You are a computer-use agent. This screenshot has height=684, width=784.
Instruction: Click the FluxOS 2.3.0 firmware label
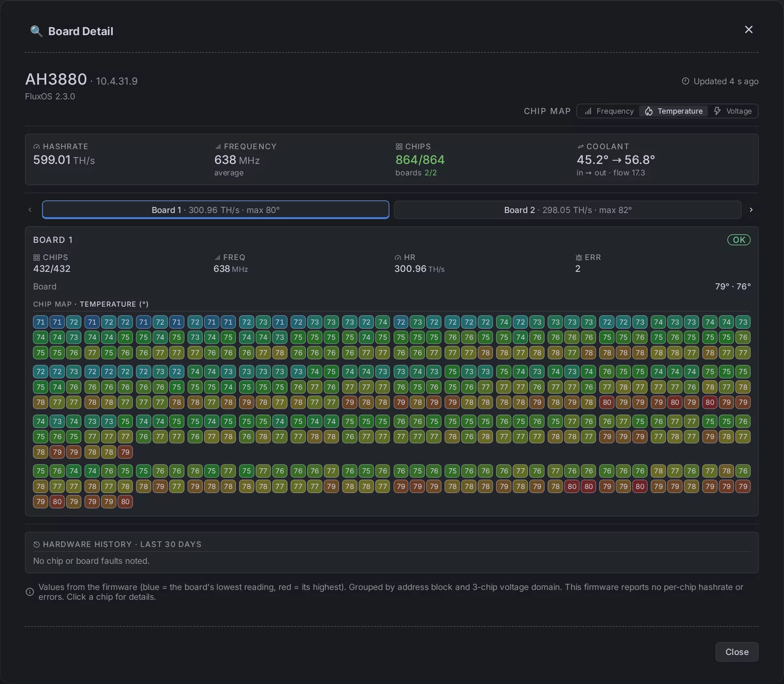click(50, 97)
